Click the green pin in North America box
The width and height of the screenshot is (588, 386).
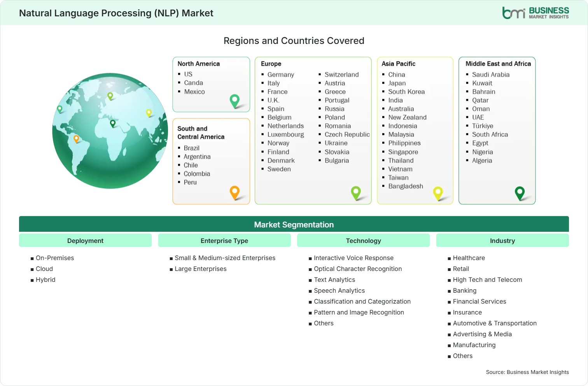[234, 101]
